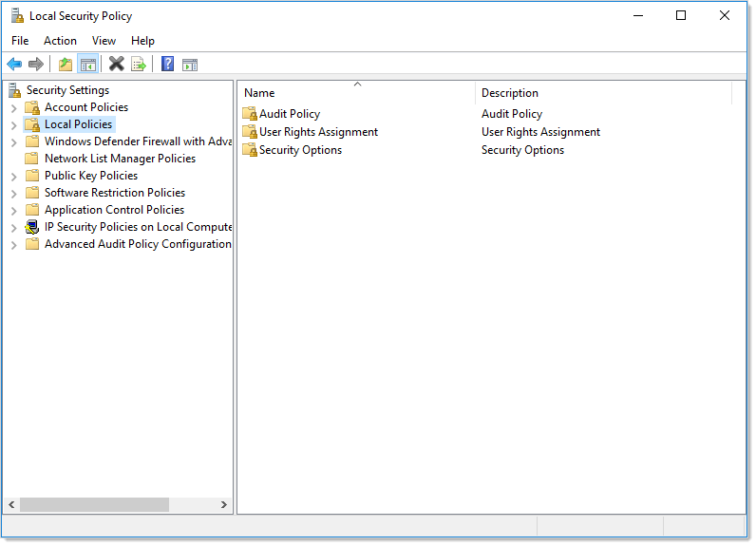Click the Forward arrow toolbar icon
This screenshot has height=546, width=756.
tap(36, 64)
